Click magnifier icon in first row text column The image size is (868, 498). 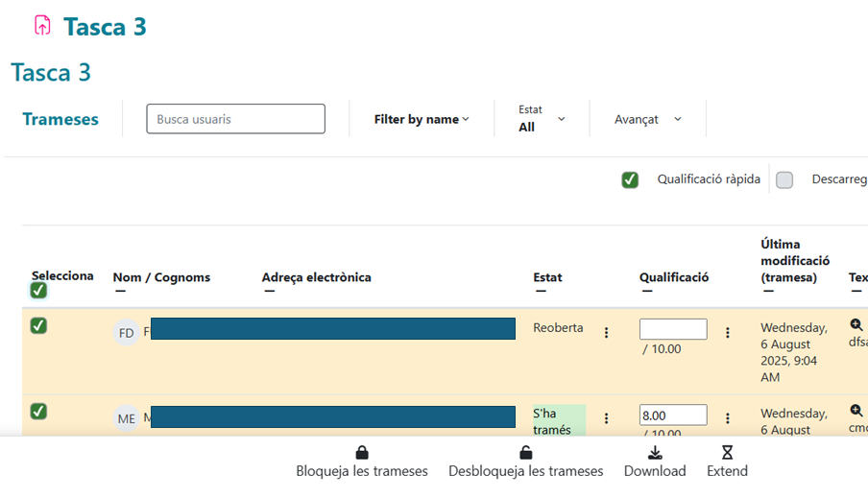[x=856, y=325]
